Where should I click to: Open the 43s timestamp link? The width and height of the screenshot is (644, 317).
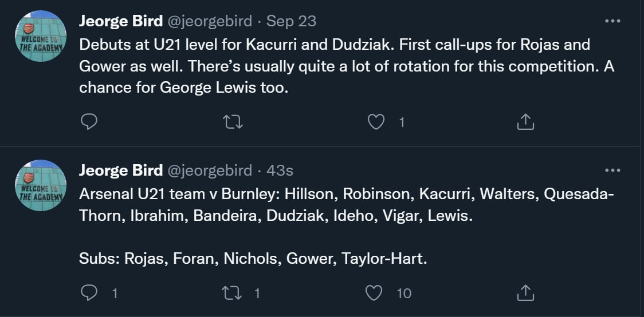[x=280, y=171]
